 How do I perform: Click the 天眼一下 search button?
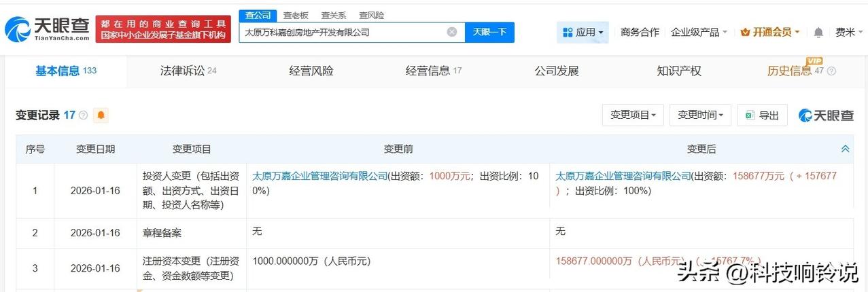tap(489, 32)
